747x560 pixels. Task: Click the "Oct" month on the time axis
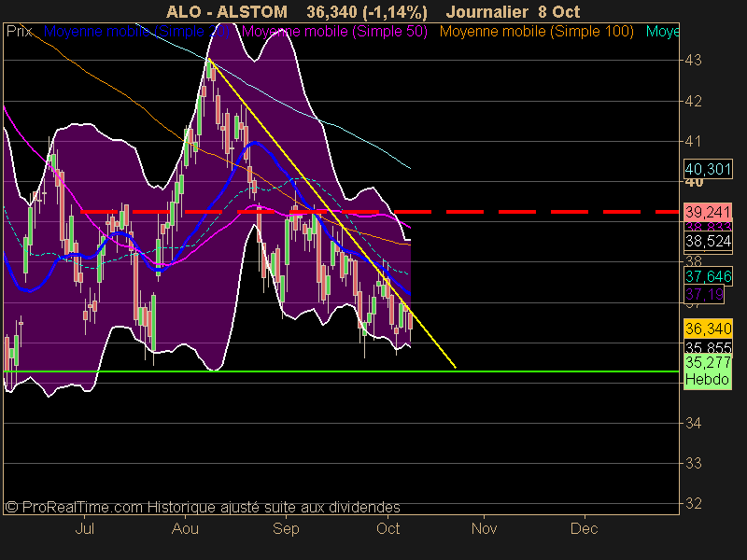coord(388,528)
